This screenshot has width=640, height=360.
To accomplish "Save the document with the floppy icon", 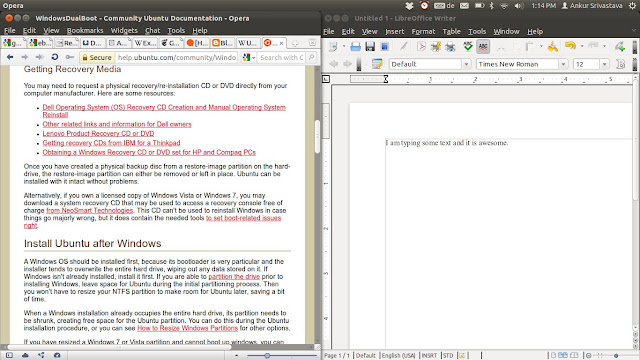I will click(x=370, y=47).
